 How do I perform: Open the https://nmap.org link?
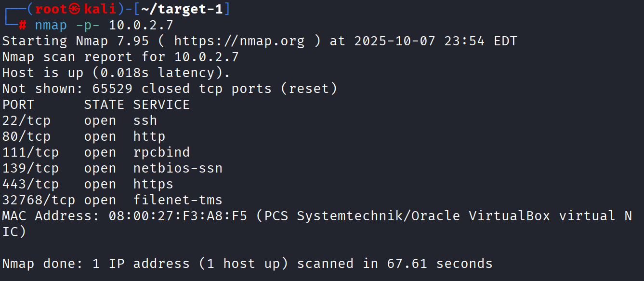pos(239,41)
